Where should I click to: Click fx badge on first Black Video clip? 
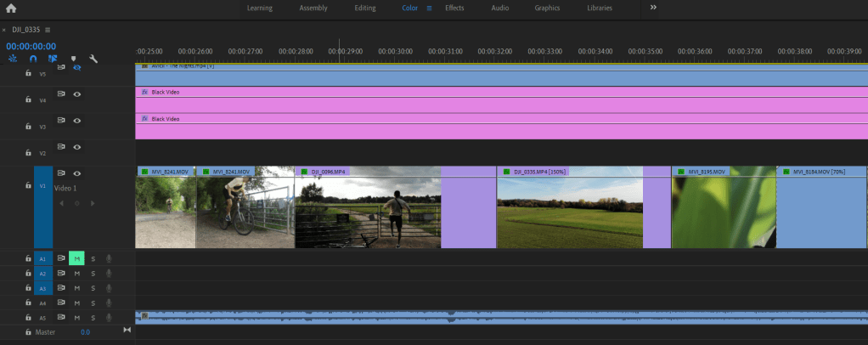[144, 92]
